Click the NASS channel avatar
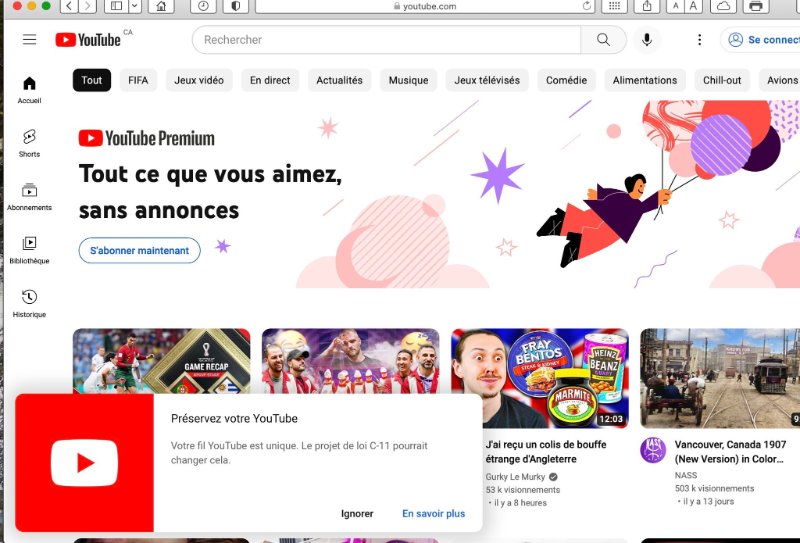This screenshot has width=800, height=543. [653, 450]
